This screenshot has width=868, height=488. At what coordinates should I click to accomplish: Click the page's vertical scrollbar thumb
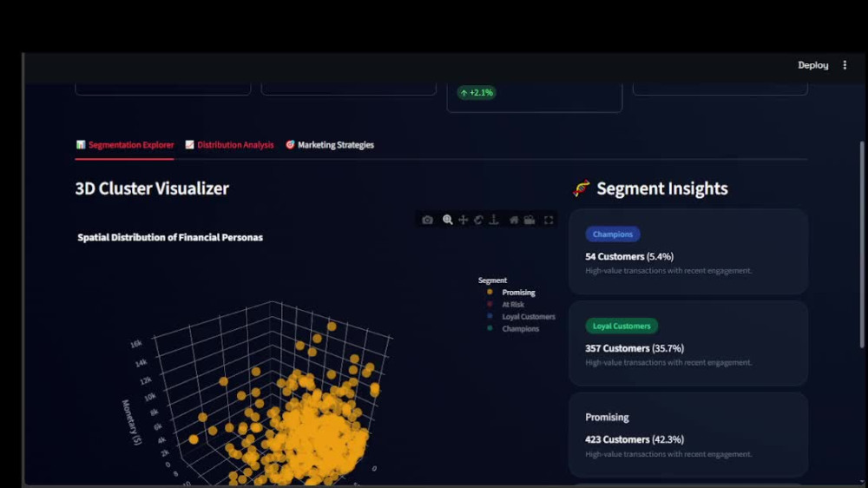point(862,245)
